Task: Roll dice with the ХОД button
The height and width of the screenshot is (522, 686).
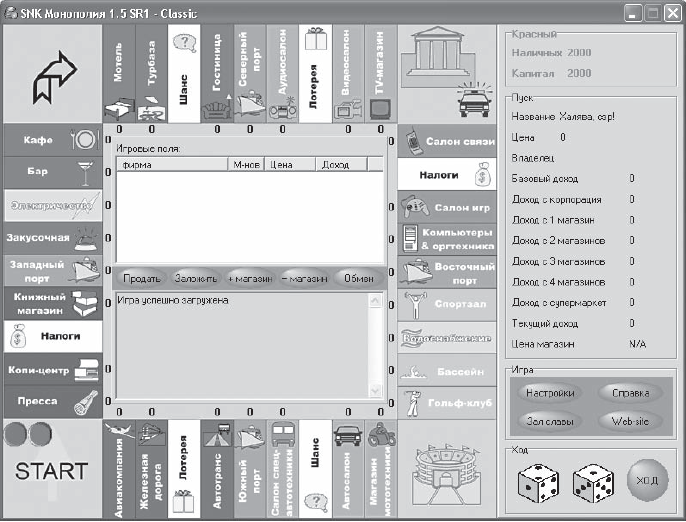Action: coord(647,480)
